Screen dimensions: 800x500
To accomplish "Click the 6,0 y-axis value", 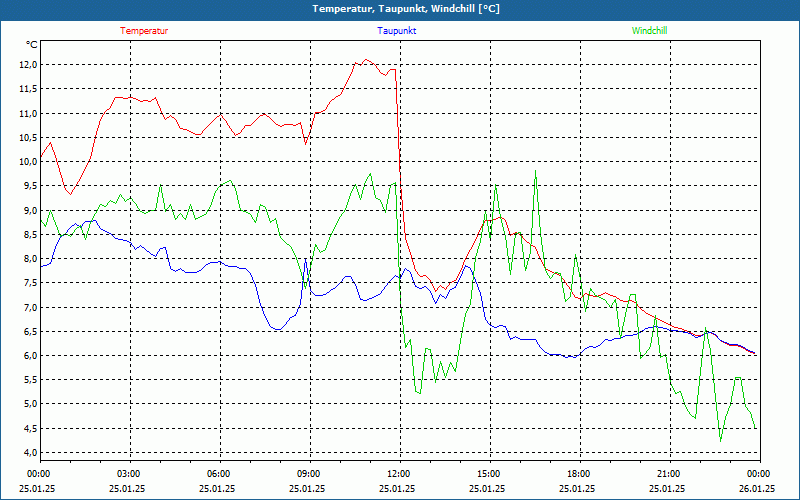I will click(31, 356).
